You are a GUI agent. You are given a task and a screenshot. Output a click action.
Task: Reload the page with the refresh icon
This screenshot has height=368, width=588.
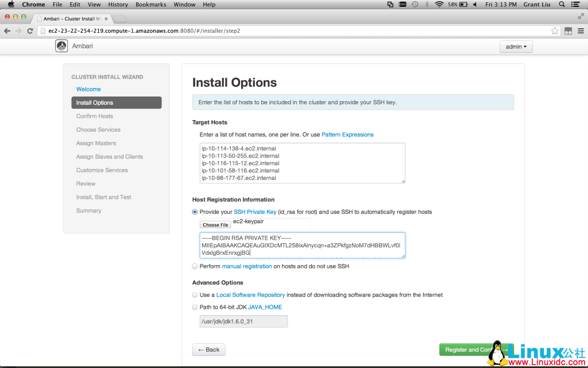point(30,31)
